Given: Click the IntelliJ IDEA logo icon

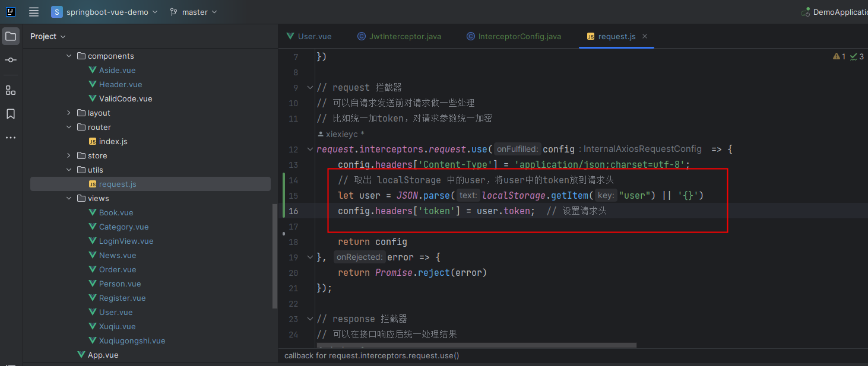Looking at the screenshot, I should [10, 11].
